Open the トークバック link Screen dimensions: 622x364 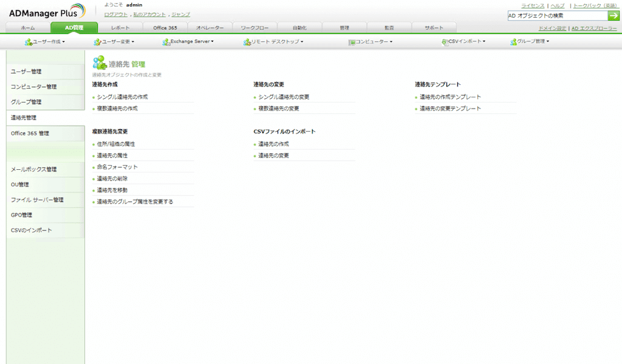pos(595,6)
